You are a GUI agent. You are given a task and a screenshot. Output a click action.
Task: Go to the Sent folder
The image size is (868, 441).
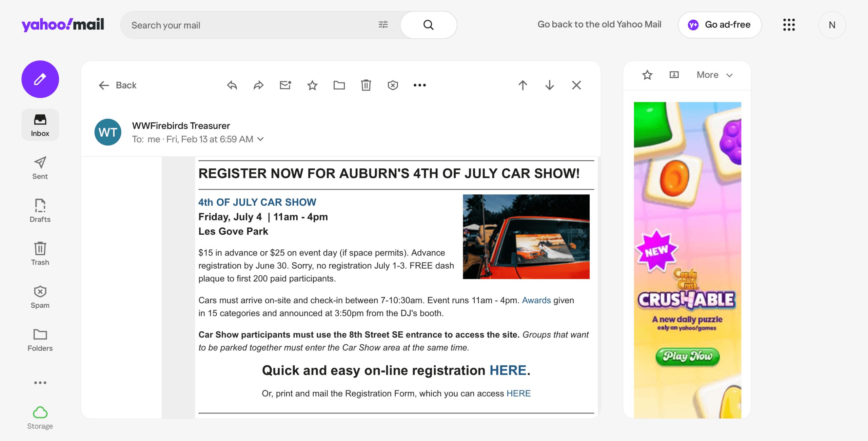pos(40,168)
